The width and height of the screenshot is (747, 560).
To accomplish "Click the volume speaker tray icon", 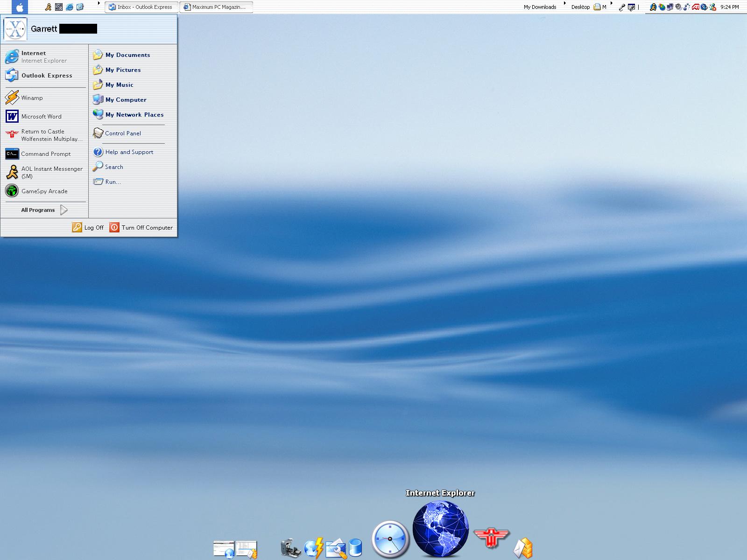I will [678, 7].
